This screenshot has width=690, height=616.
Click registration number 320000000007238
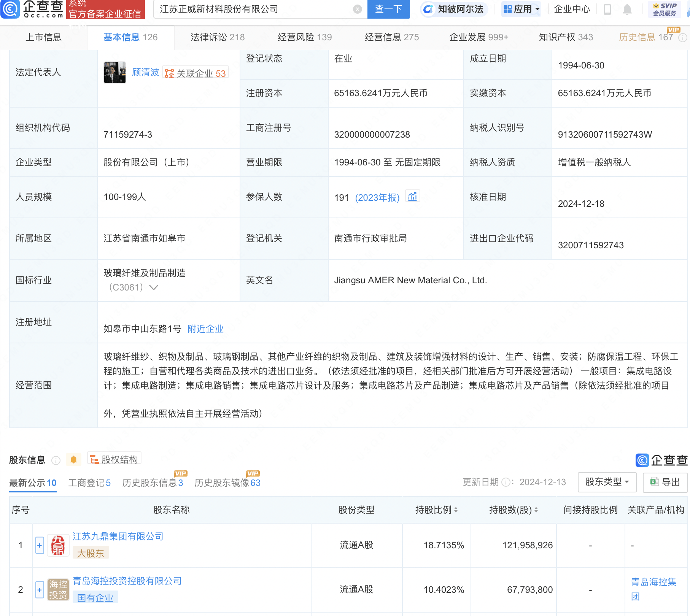tap(372, 135)
